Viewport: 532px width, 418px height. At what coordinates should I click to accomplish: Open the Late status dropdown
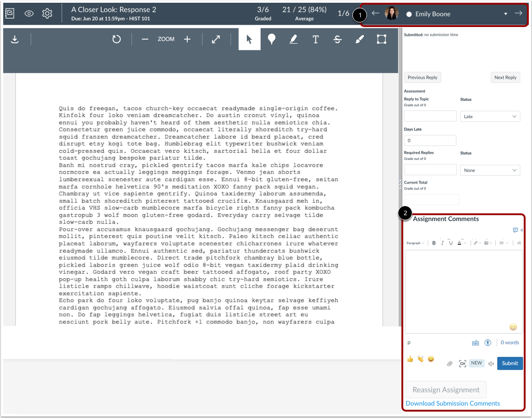[490, 116]
